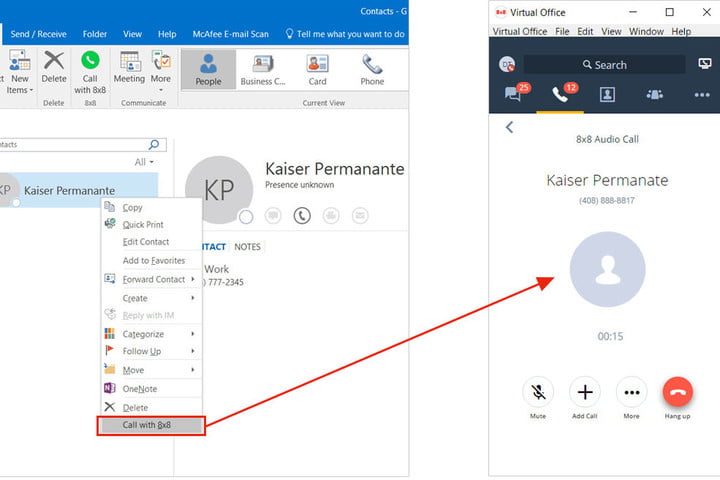Select the People view icon

[208, 67]
